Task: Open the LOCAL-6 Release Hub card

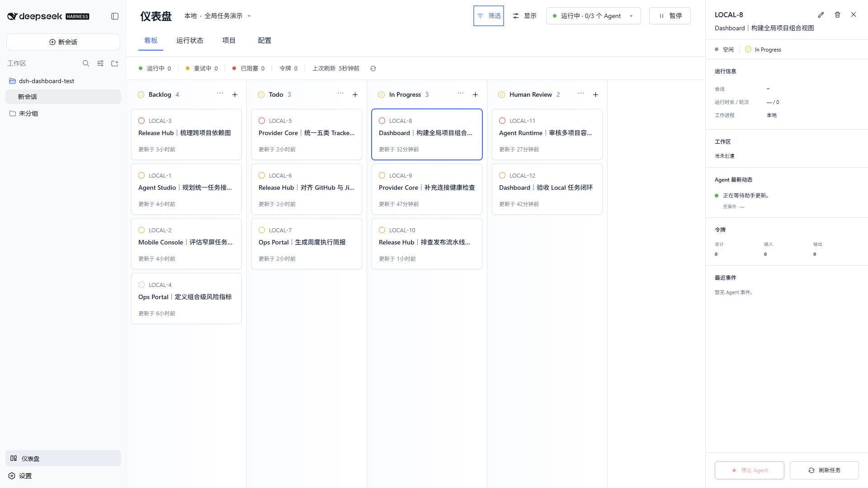Action: click(307, 189)
